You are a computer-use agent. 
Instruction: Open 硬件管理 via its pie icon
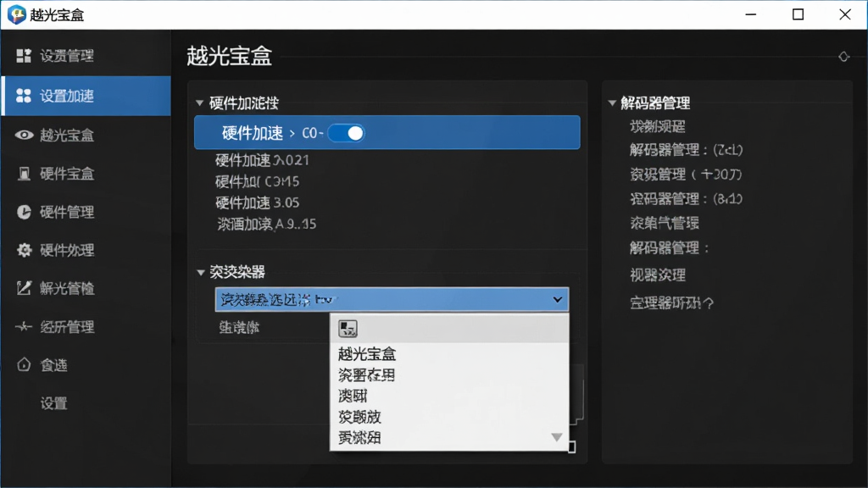24,212
